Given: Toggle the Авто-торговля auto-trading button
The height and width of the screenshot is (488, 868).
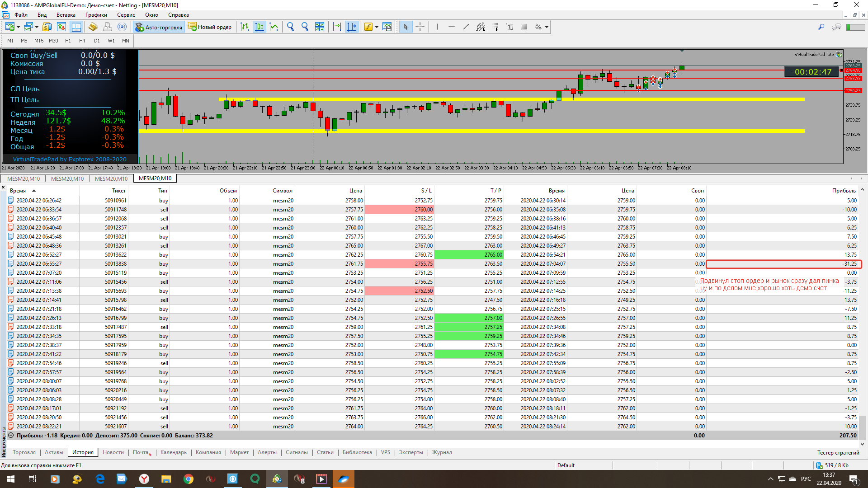Looking at the screenshot, I should pos(159,27).
